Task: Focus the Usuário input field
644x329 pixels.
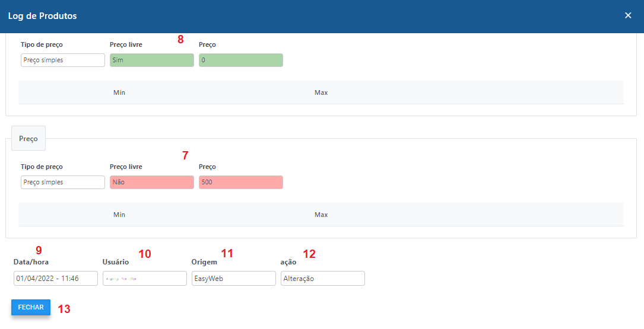Action: [144, 279]
